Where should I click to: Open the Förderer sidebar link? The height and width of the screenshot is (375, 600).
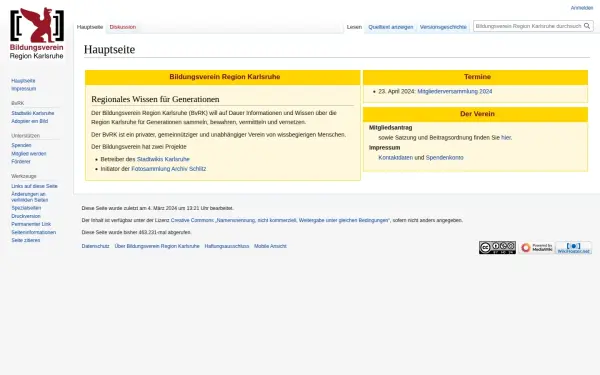click(x=21, y=161)
